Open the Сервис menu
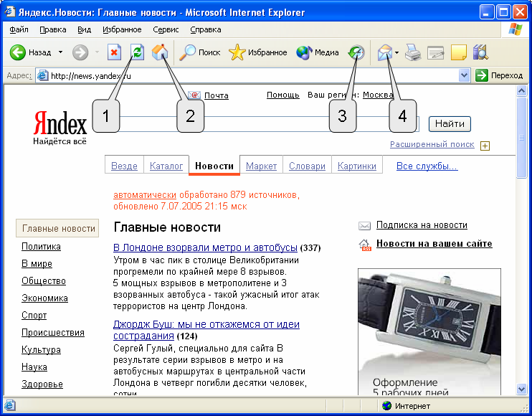The width and height of the screenshot is (532, 416). pyautogui.click(x=166, y=29)
